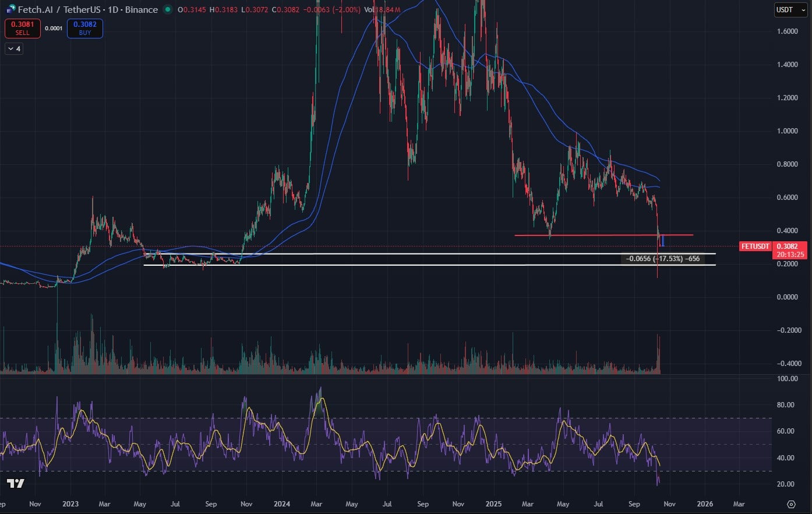This screenshot has width=812, height=514.
Task: Click the 2024 label on time axis
Action: click(282, 504)
